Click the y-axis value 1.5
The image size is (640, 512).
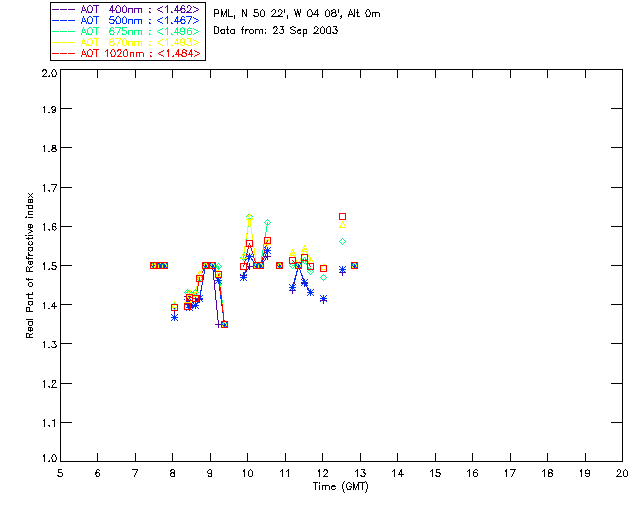coord(49,266)
